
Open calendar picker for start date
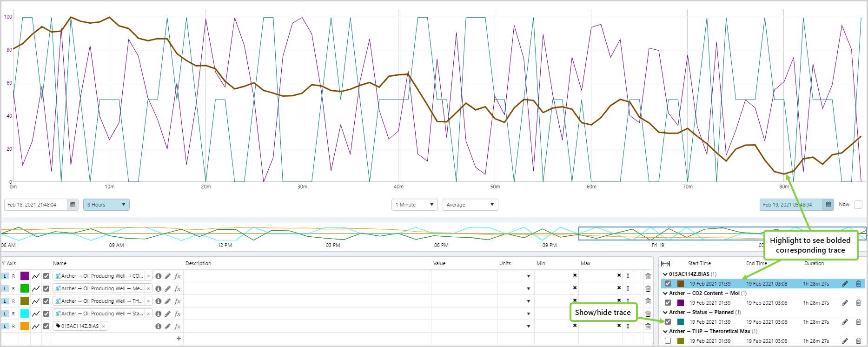[73, 205]
